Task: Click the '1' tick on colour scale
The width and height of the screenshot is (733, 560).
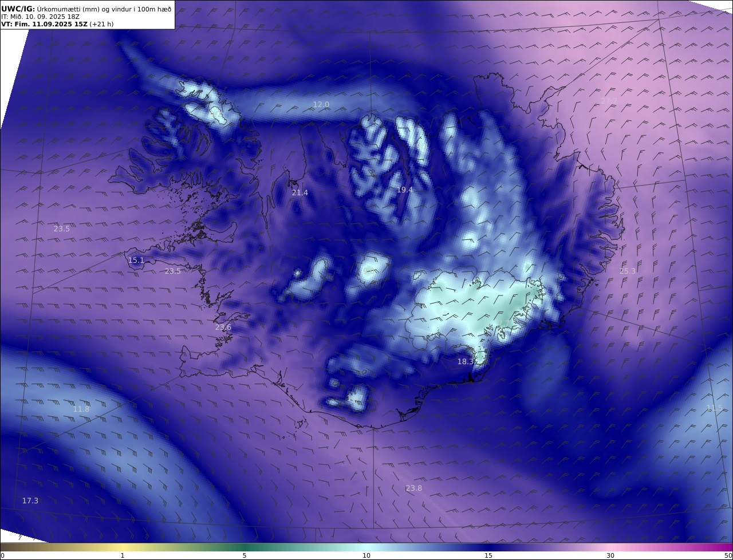Action: 123,555
